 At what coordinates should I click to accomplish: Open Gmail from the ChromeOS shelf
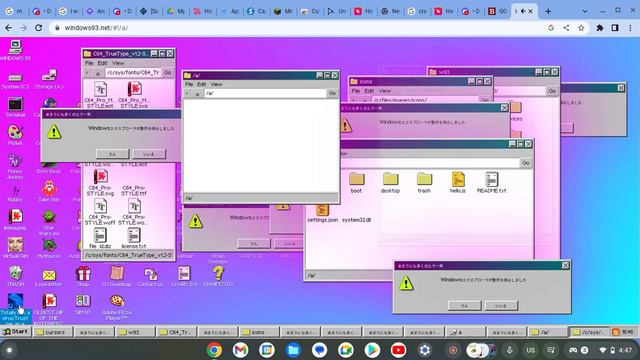pyautogui.click(x=240, y=350)
